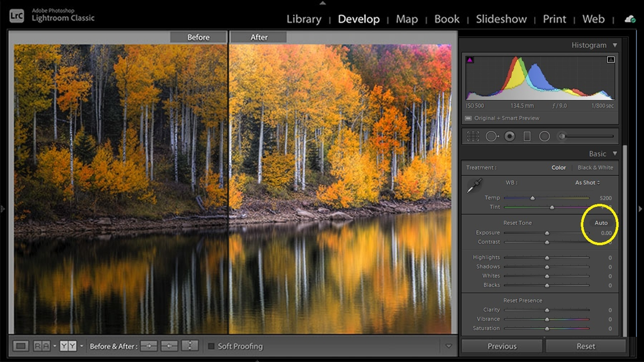
Task: Click the Reference View RA button
Action: [x=42, y=346]
